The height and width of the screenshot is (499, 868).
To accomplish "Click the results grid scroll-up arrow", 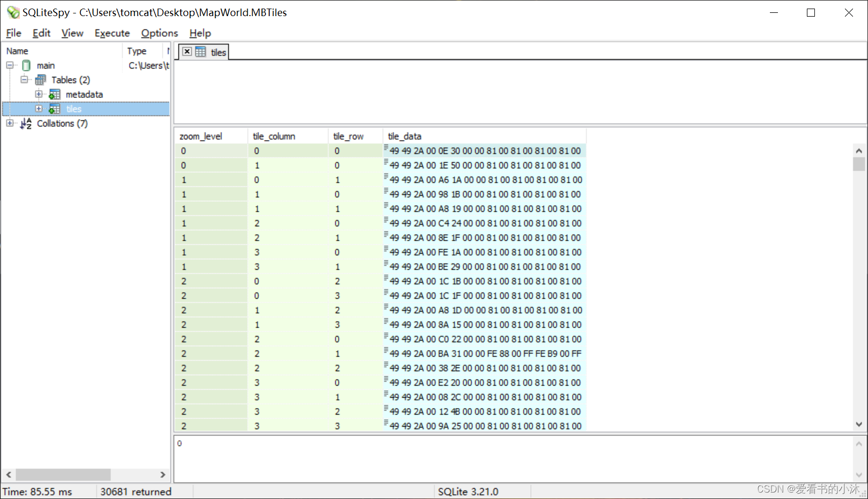I will tap(859, 151).
